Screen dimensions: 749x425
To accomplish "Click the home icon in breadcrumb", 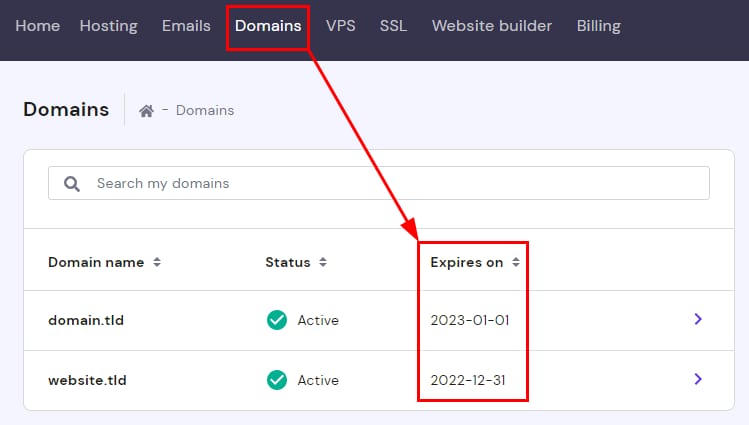I will point(146,111).
